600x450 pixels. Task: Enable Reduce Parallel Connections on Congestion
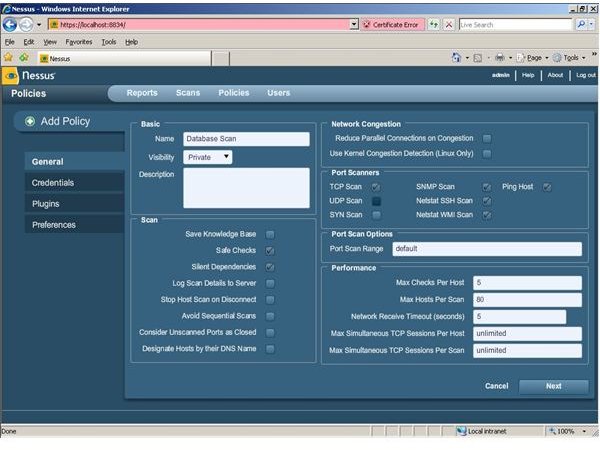pos(487,139)
